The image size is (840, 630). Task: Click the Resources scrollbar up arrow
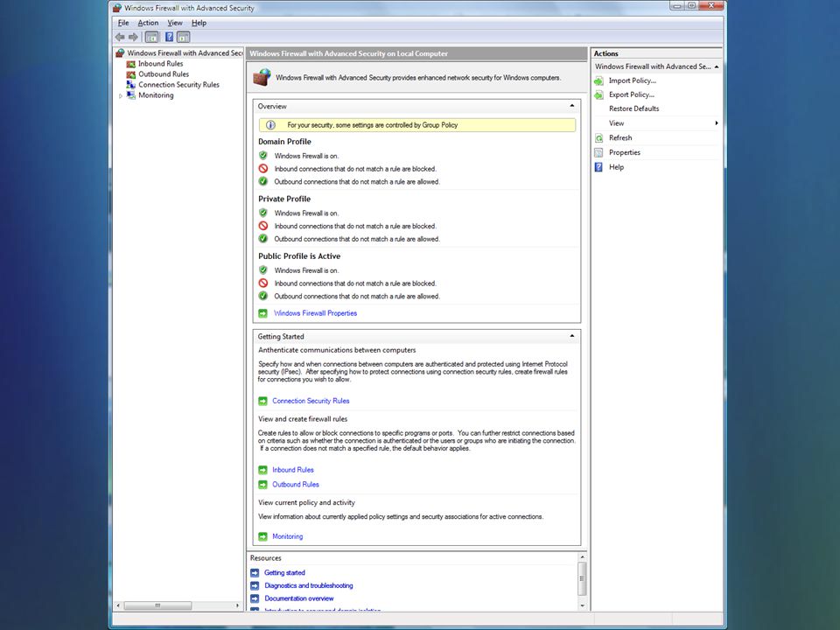click(x=583, y=557)
